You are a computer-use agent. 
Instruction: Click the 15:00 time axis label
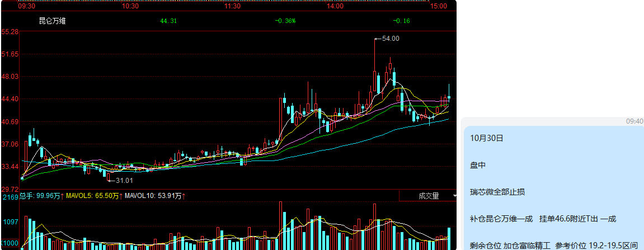point(438,6)
